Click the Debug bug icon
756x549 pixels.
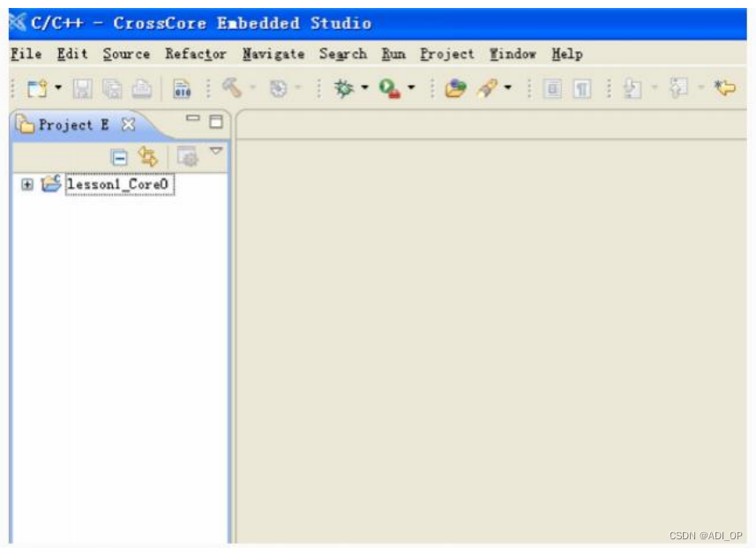click(344, 88)
